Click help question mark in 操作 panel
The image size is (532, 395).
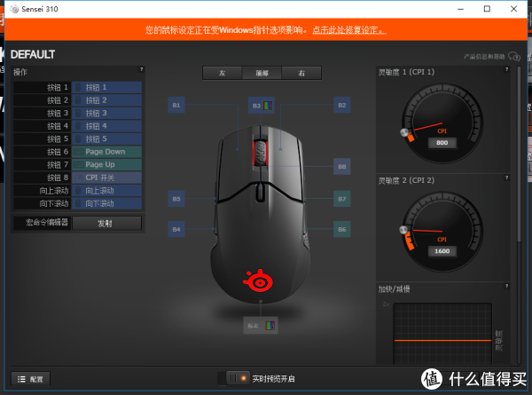click(142, 69)
